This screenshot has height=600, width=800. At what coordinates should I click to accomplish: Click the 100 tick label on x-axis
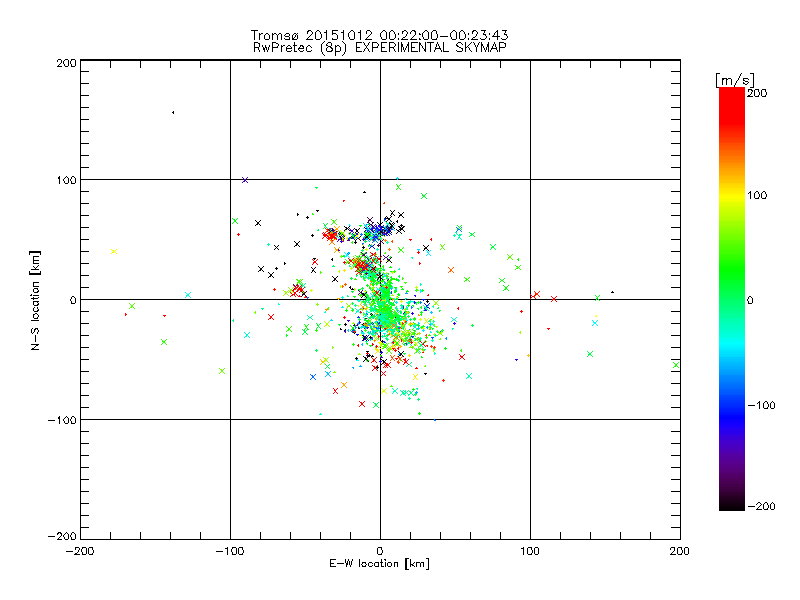click(530, 551)
